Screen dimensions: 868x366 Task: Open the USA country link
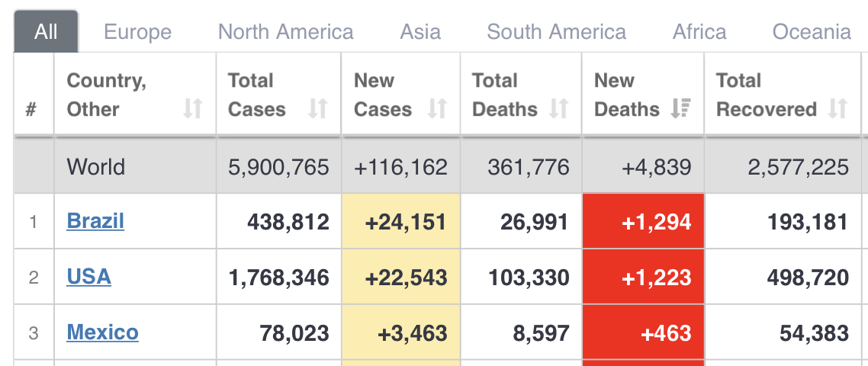pos(88,277)
